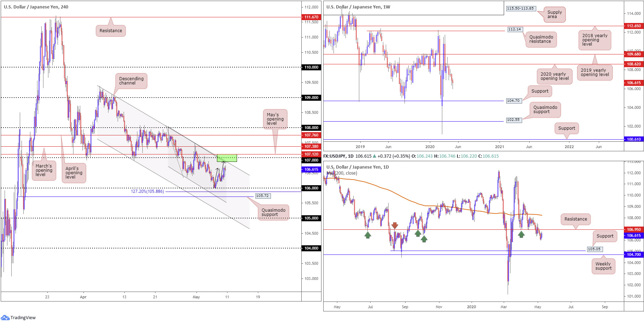644x322 pixels.
Task: Click the 105.000 price tag
Action: pos(311,218)
